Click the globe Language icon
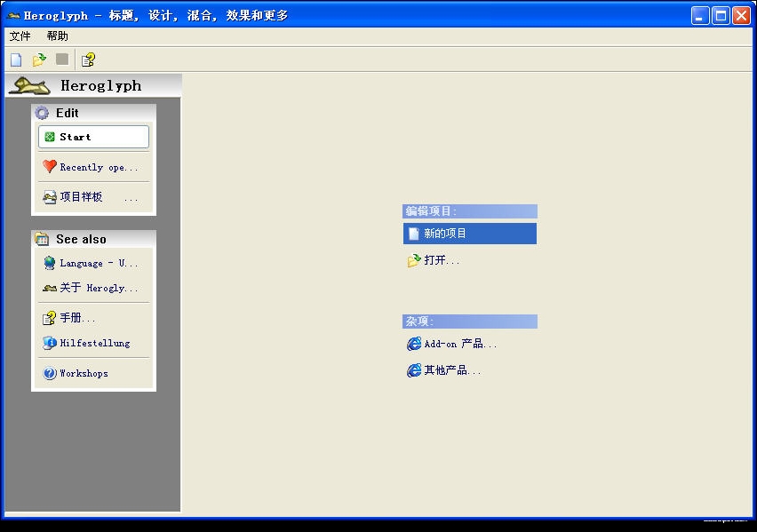The image size is (757, 532). pyautogui.click(x=49, y=263)
